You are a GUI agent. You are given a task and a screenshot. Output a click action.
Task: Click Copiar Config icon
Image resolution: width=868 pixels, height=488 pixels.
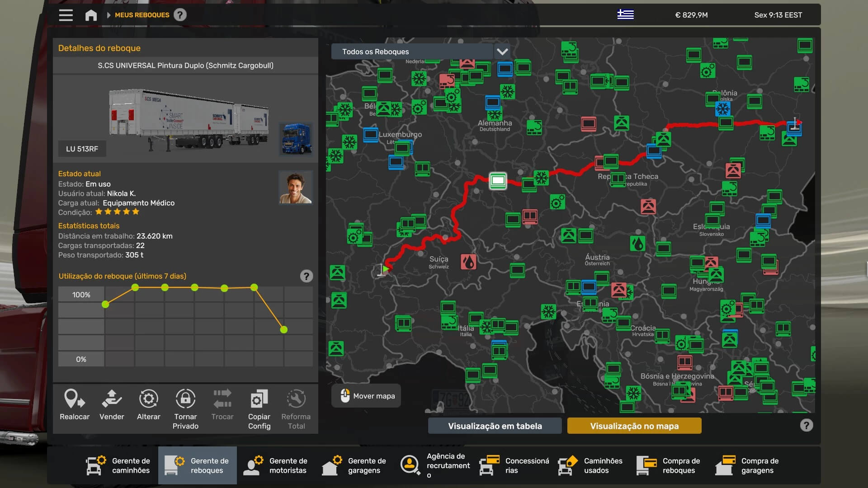(259, 399)
